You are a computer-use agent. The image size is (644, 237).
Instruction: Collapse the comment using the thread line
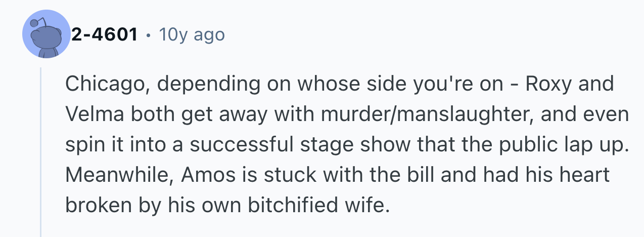[40, 152]
